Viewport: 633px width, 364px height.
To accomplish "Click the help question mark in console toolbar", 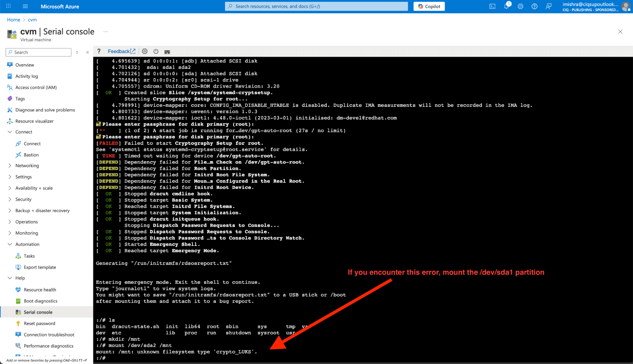I will (x=99, y=51).
